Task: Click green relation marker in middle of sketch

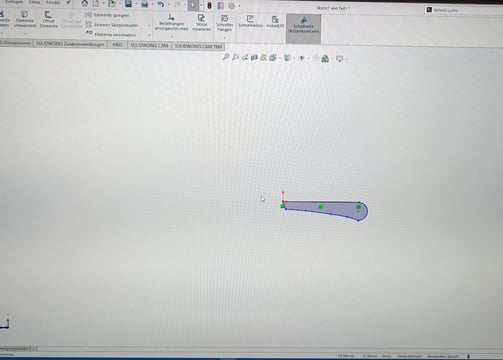Action: pyautogui.click(x=321, y=207)
